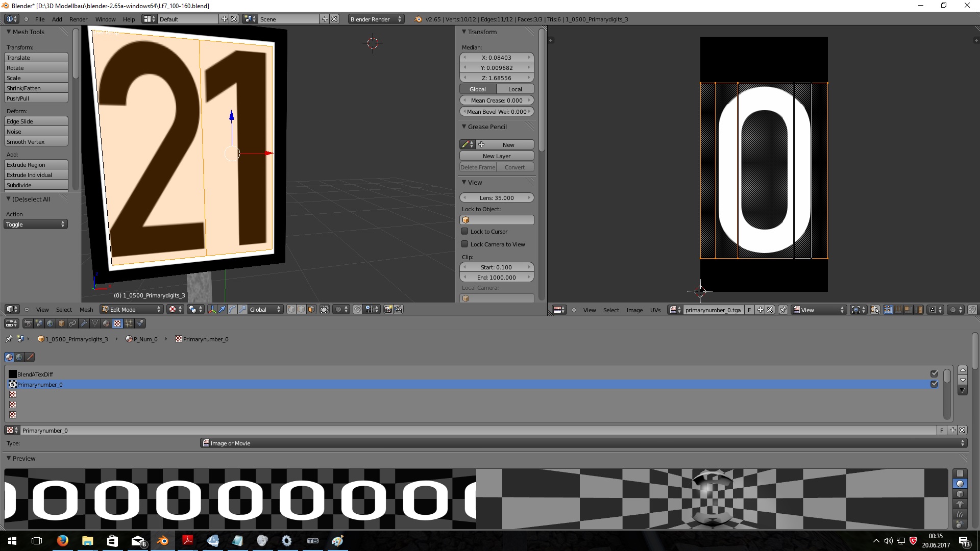Open the Modifiers wrench properties tab
980x551 pixels.
(84, 323)
